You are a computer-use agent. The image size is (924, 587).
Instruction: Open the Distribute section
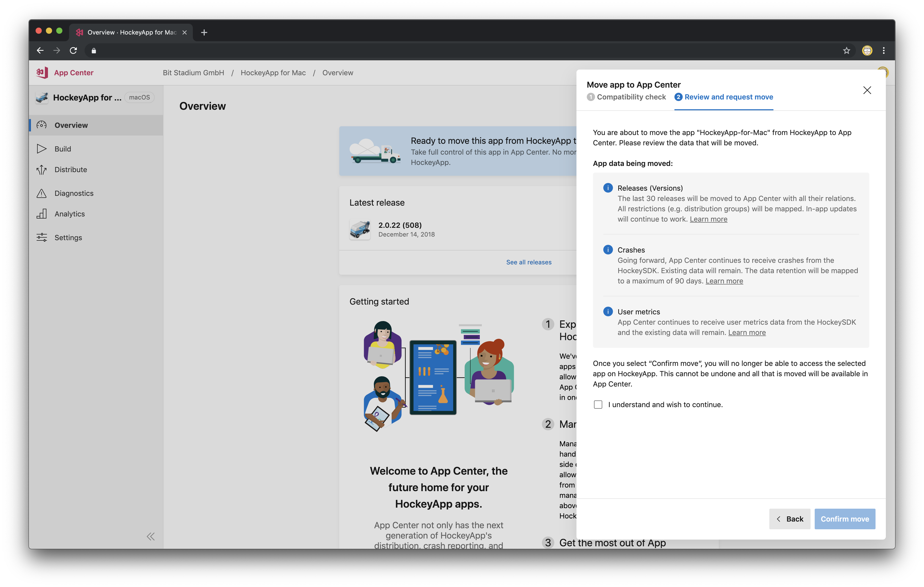71,170
